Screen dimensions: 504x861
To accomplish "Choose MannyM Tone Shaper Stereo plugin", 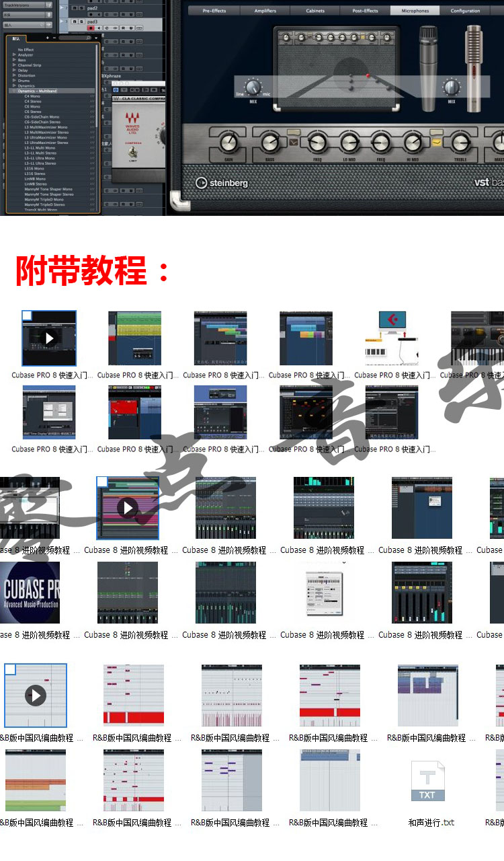I will click(x=49, y=194).
